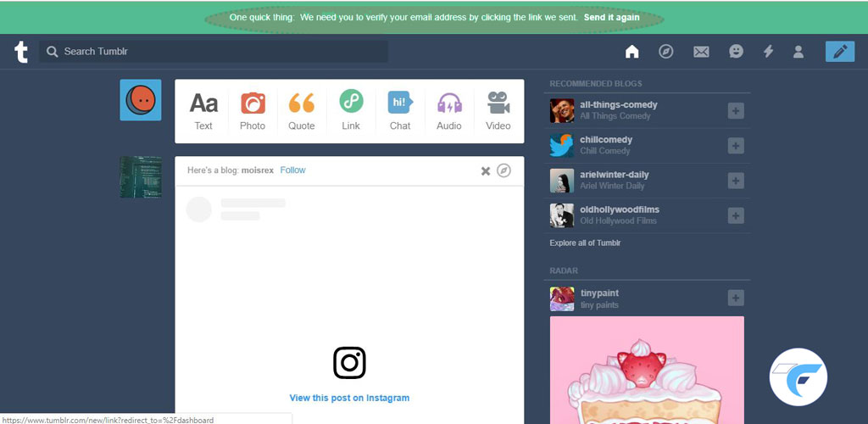The width and height of the screenshot is (868, 424).
Task: Click tinypaint avatar image
Action: (x=562, y=298)
